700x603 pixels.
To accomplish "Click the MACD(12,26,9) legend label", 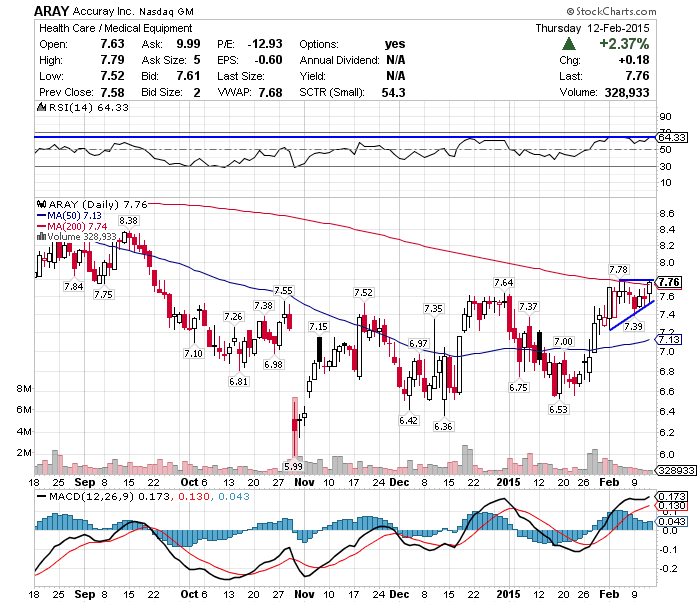I will click(x=92, y=497).
